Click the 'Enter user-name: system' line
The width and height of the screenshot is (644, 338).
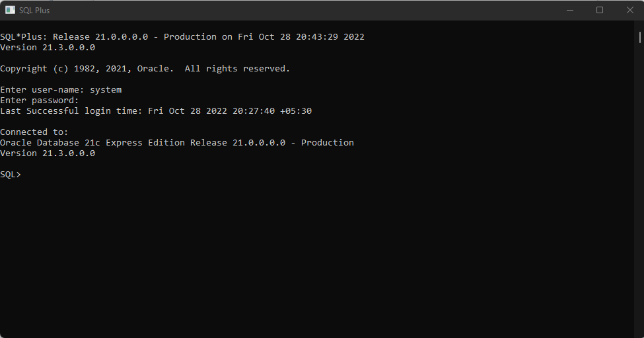pos(61,90)
